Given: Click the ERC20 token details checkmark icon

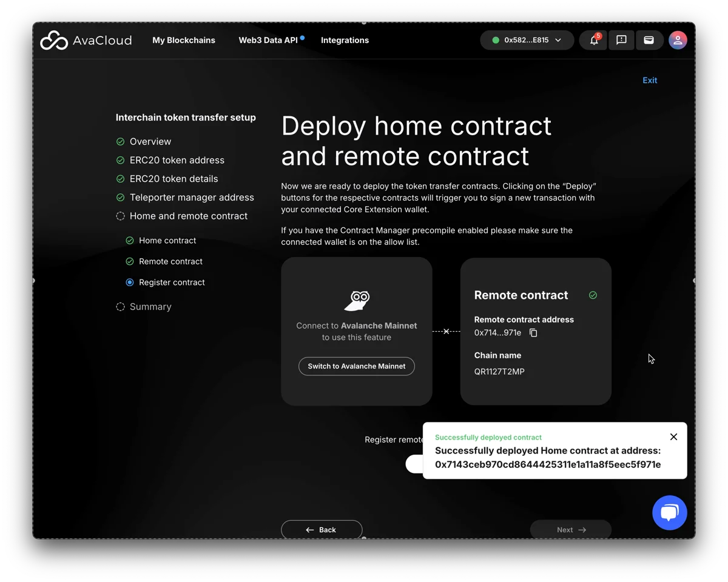Looking at the screenshot, I should [x=120, y=179].
